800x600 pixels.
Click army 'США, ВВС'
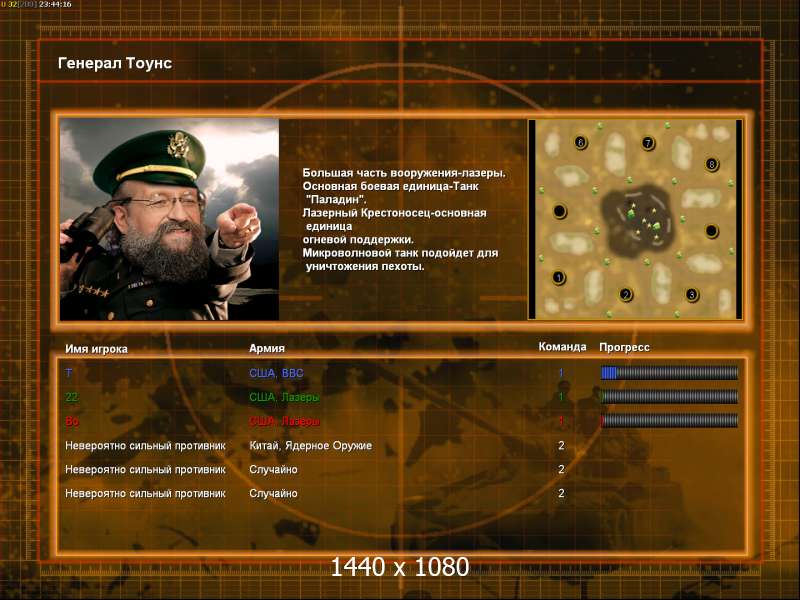(276, 373)
